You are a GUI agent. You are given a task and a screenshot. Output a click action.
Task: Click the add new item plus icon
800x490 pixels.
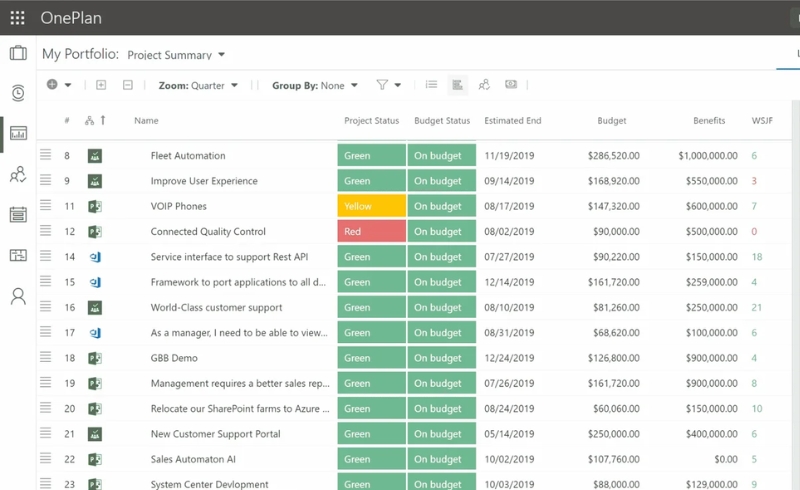52,84
